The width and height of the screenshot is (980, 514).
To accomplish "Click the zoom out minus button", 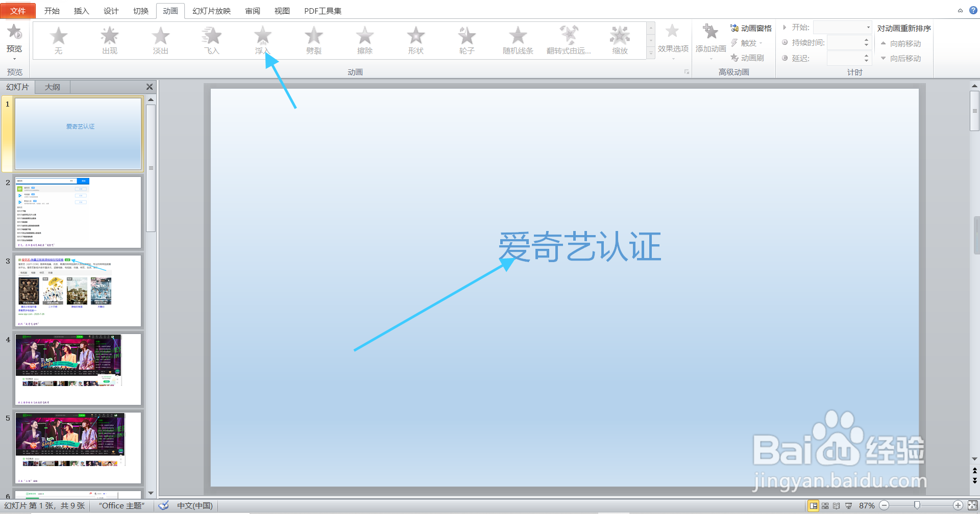I will [884, 506].
